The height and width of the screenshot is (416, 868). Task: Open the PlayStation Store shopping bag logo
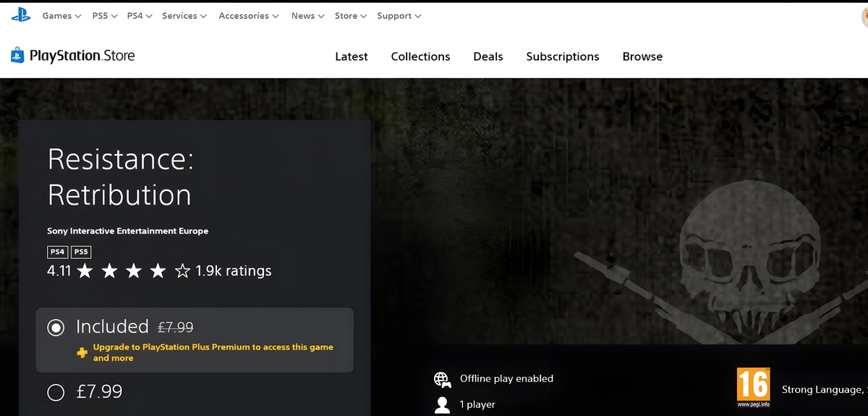click(x=17, y=56)
